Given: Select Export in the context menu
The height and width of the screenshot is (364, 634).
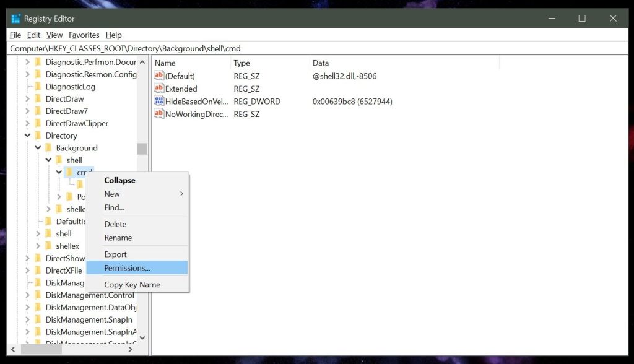Looking at the screenshot, I should click(x=137, y=254).
